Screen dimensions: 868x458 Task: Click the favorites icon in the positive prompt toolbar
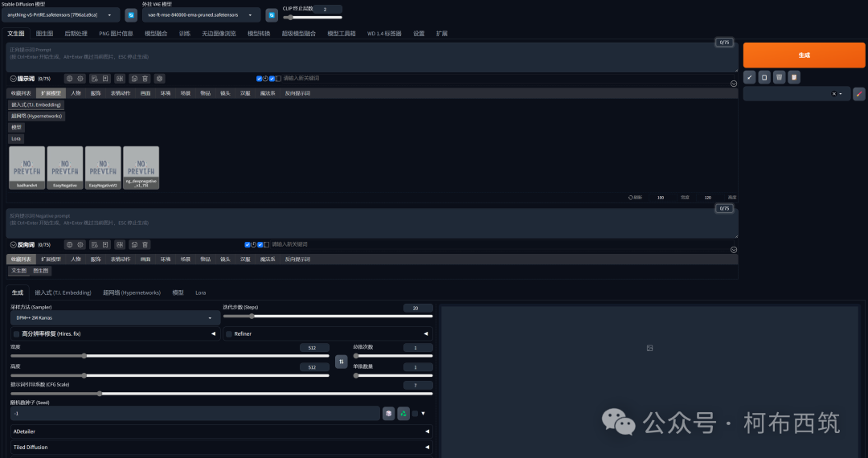point(106,79)
